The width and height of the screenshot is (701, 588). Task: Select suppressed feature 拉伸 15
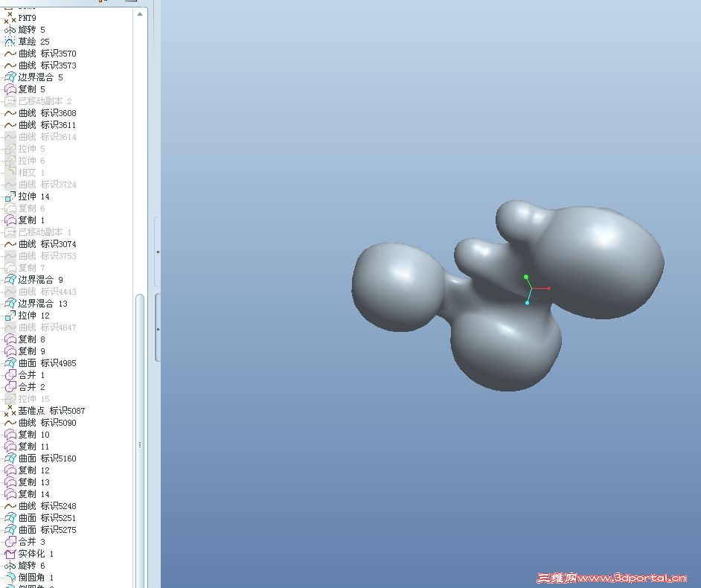34,399
